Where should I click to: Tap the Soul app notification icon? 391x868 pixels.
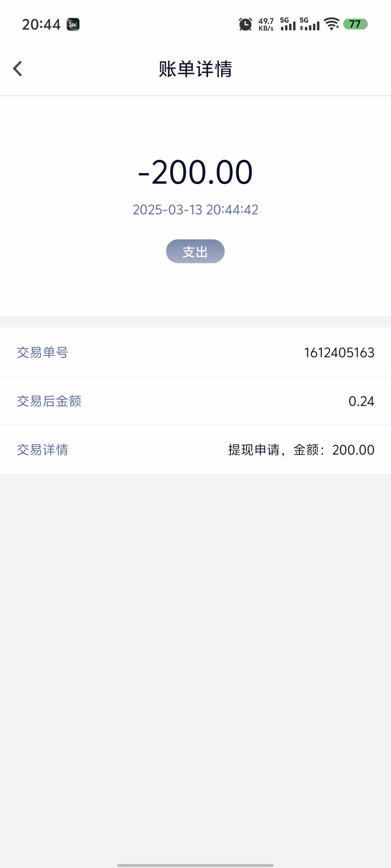[x=73, y=25]
